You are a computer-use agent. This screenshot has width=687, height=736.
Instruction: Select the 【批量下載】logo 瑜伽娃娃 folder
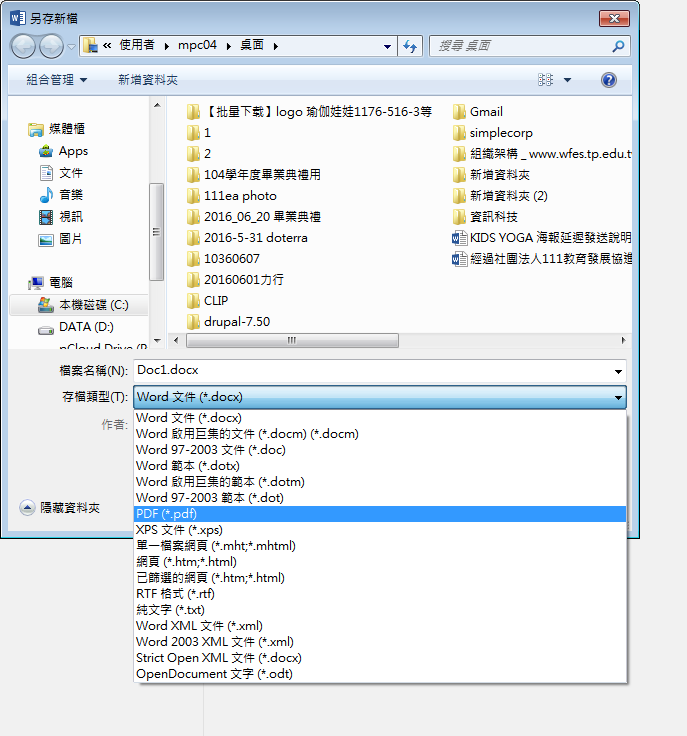click(309, 112)
